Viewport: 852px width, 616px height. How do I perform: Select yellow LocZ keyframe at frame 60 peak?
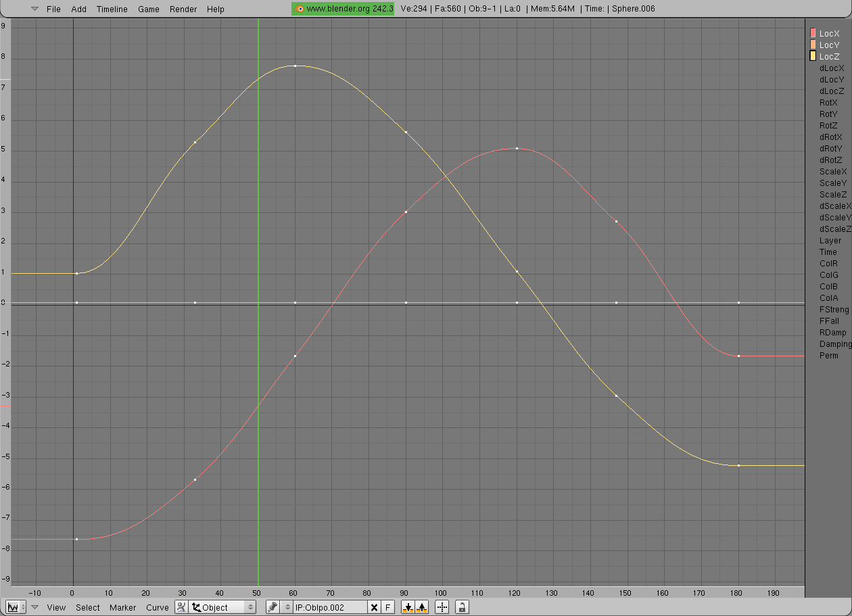coord(295,66)
